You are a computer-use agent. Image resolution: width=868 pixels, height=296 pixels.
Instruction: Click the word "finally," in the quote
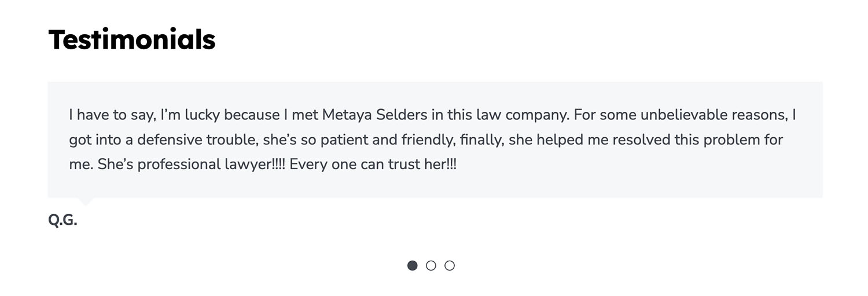coord(478,140)
